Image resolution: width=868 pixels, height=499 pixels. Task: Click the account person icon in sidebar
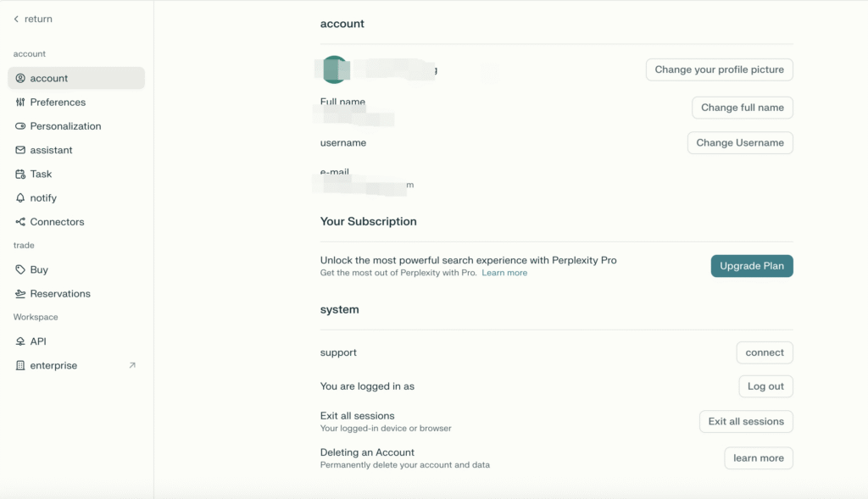point(20,78)
